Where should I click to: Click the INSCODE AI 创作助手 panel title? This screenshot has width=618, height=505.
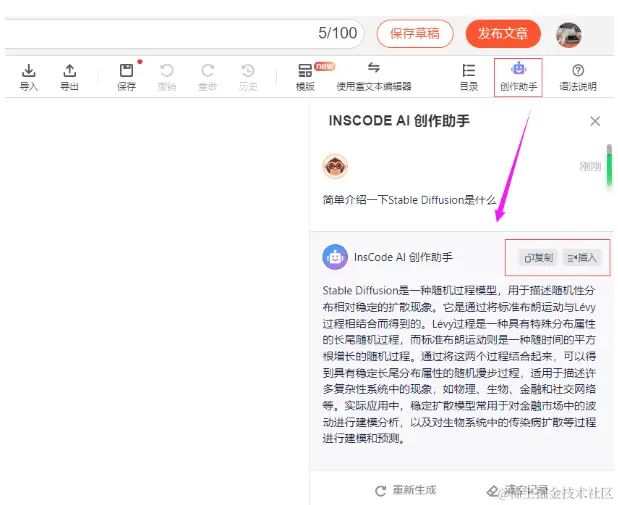[399, 121]
